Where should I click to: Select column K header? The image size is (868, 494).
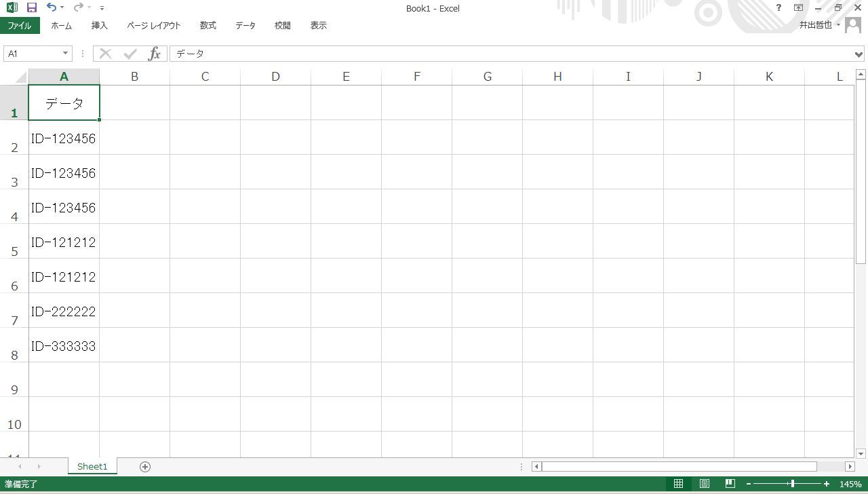pyautogui.click(x=769, y=77)
